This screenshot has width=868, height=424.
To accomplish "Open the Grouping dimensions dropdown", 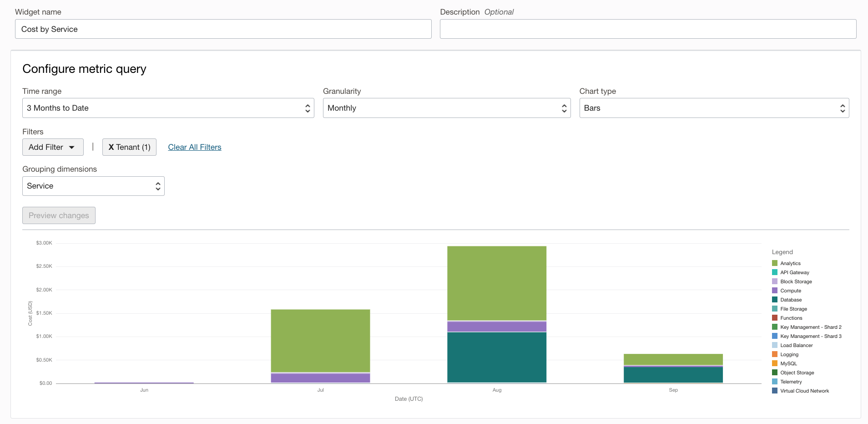I will point(93,186).
